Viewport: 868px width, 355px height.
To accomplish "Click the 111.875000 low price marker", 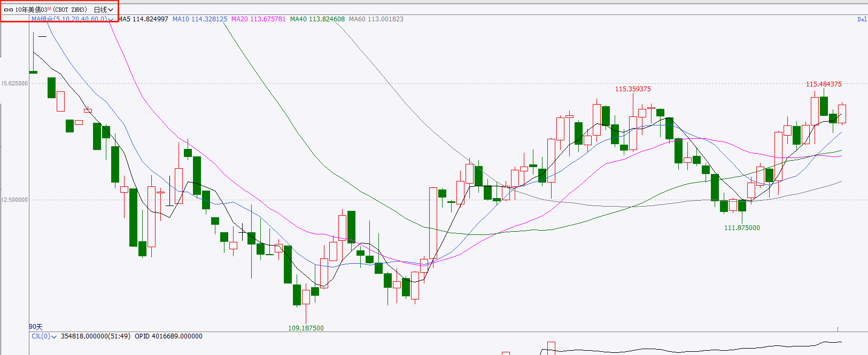I will tap(742, 228).
